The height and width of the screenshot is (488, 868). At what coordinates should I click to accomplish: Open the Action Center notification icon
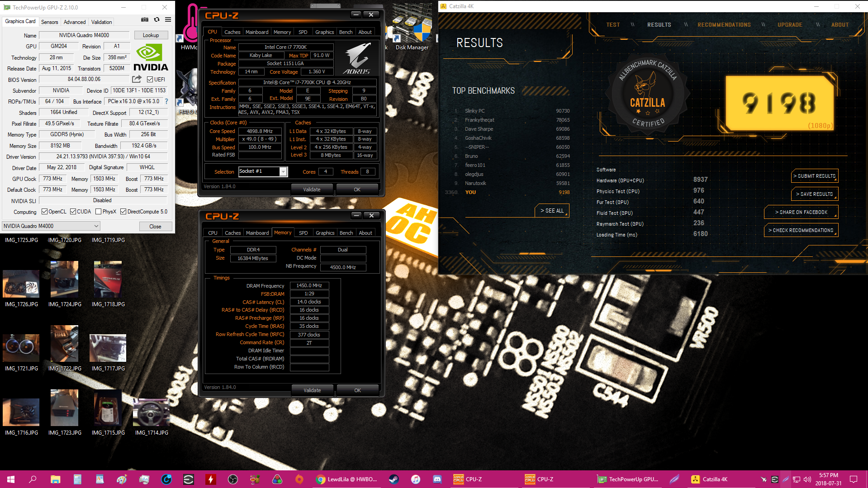tap(854, 479)
